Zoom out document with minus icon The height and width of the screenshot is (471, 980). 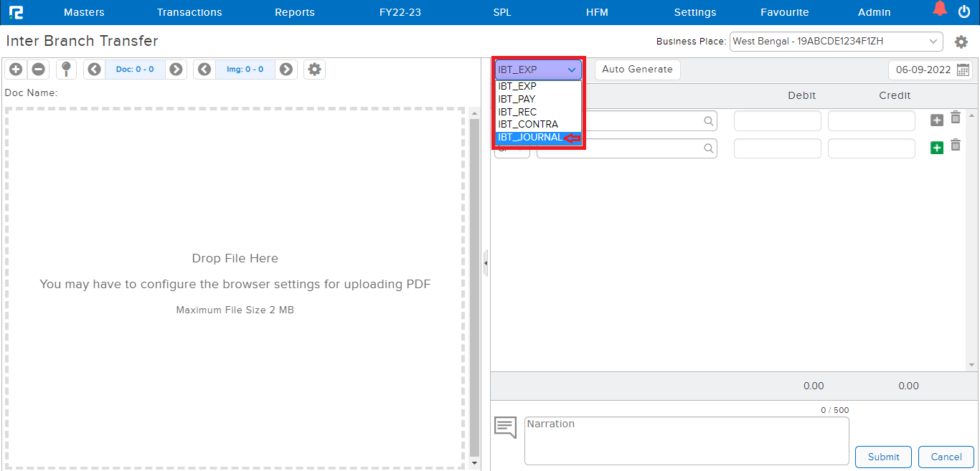click(39, 70)
